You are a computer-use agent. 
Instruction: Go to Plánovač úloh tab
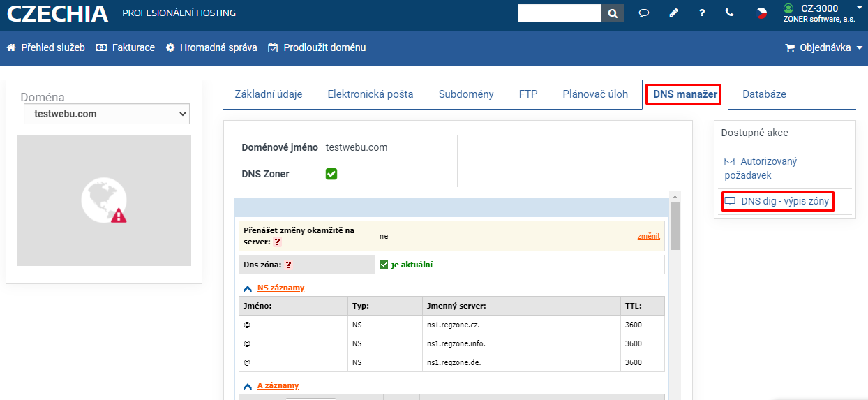[595, 94]
